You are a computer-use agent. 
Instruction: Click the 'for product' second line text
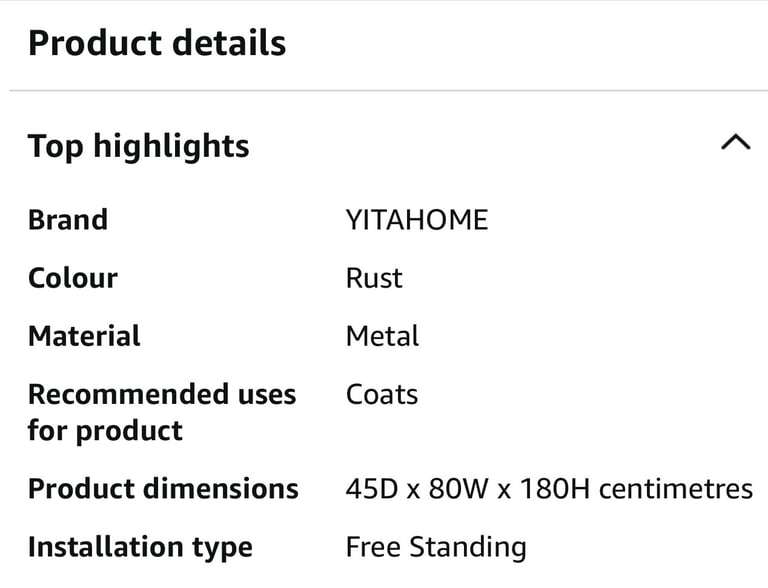pos(105,431)
